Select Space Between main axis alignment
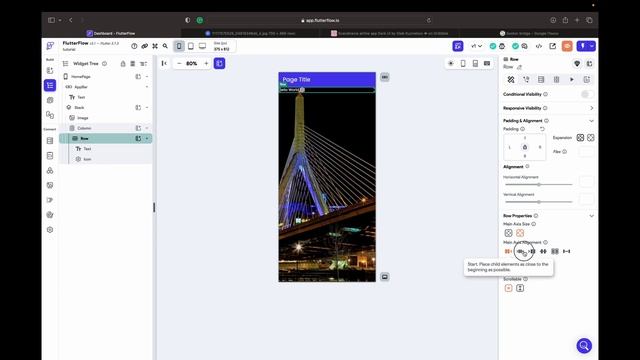This screenshot has height=360, width=640. [x=543, y=251]
